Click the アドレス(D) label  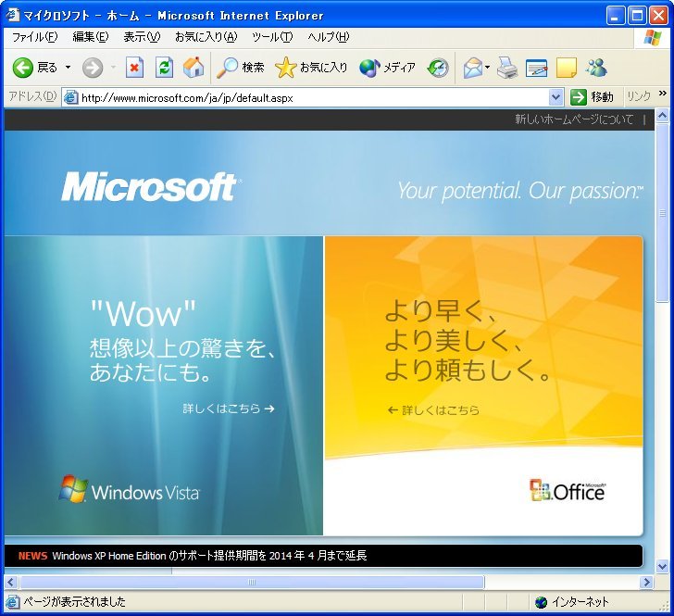tap(32, 96)
